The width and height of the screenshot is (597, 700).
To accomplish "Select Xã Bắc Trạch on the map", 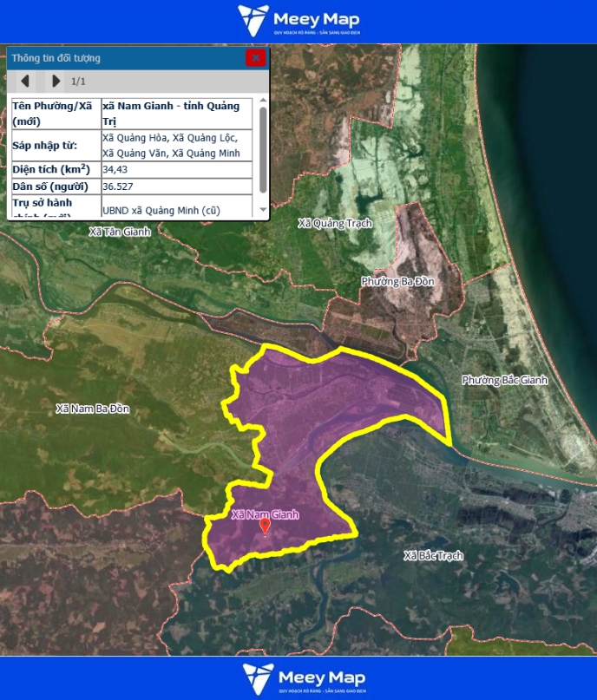I will pos(433,555).
